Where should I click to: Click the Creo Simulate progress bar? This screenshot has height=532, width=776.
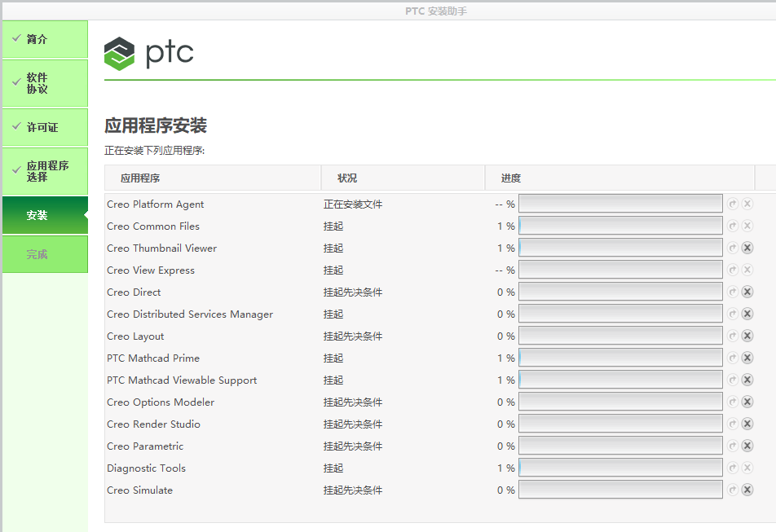(620, 490)
